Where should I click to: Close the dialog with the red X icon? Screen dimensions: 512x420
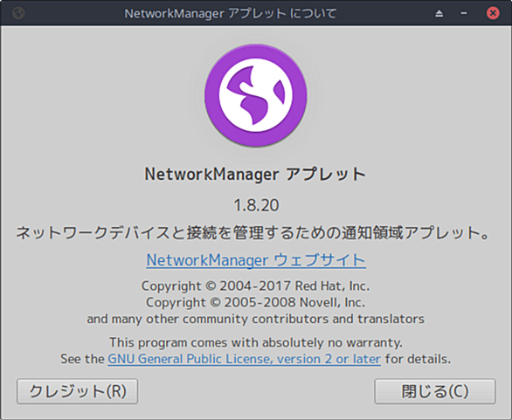coord(493,13)
